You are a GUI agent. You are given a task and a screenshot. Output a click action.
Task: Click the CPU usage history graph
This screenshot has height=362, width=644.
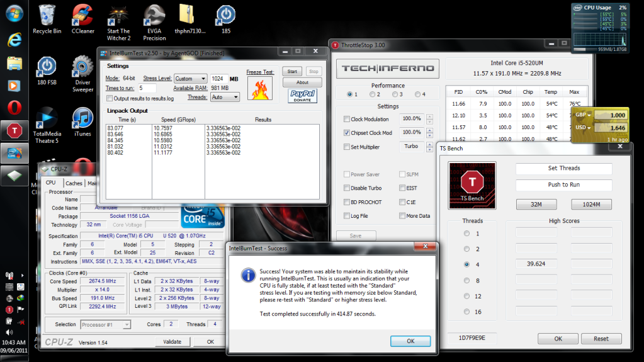click(x=600, y=40)
